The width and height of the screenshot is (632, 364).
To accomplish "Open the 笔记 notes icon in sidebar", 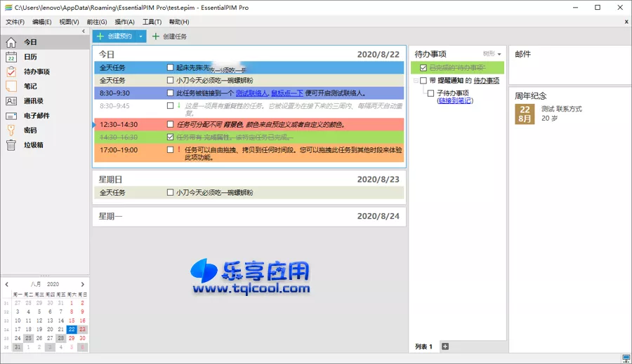I will [x=11, y=86].
